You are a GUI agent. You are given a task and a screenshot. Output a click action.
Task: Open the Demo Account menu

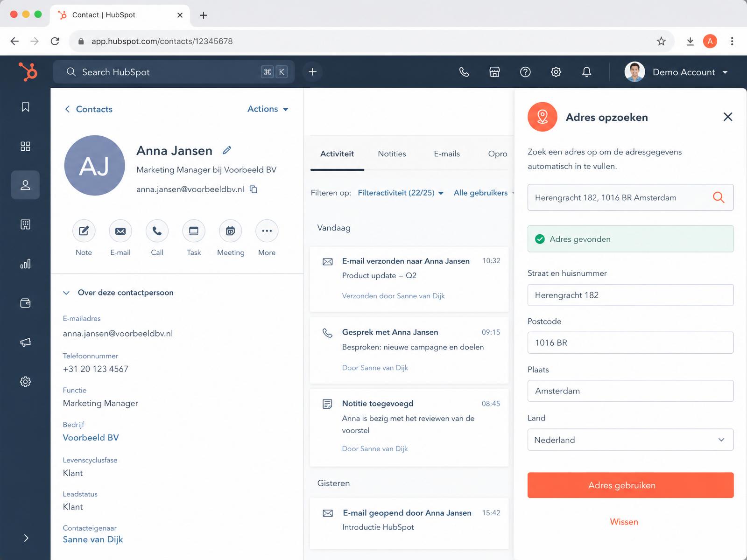click(677, 72)
